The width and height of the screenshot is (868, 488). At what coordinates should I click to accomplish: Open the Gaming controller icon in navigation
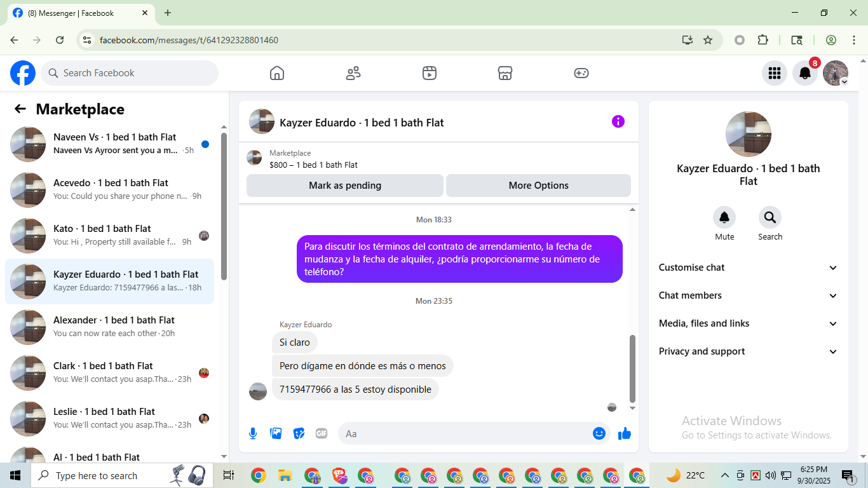(581, 73)
